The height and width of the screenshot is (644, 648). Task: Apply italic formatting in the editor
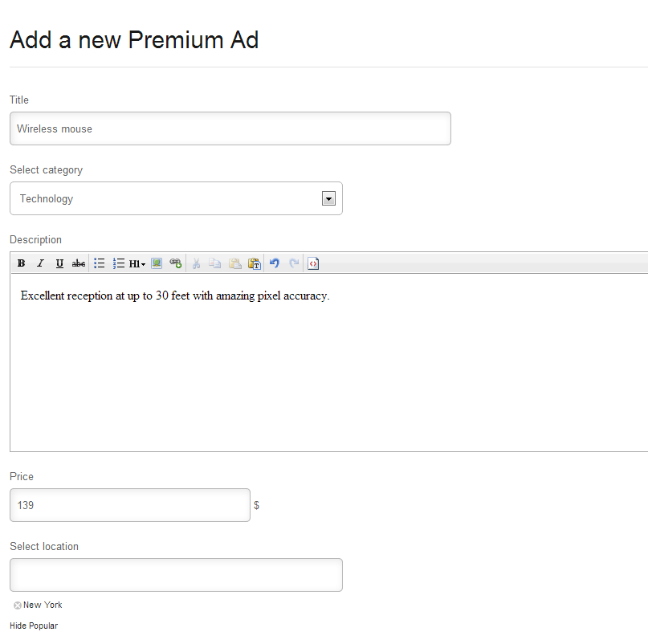40,263
